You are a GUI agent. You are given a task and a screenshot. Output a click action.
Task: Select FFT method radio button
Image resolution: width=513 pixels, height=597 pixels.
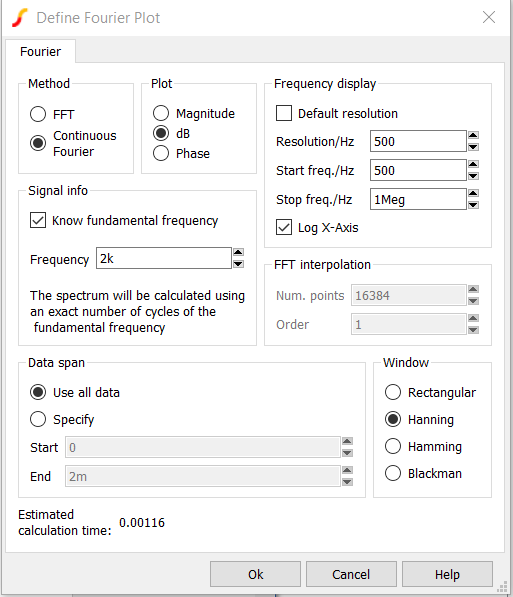click(x=38, y=114)
